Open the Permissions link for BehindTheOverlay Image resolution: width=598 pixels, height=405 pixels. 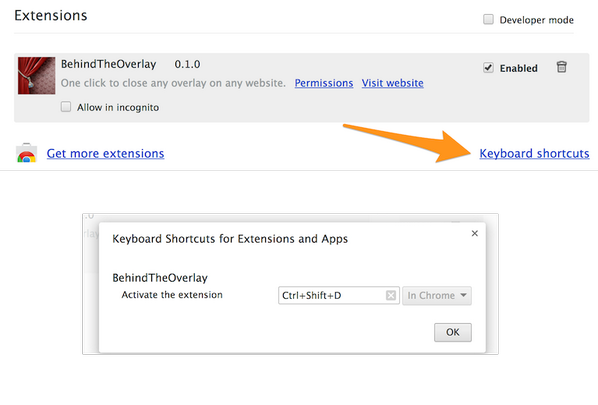324,83
